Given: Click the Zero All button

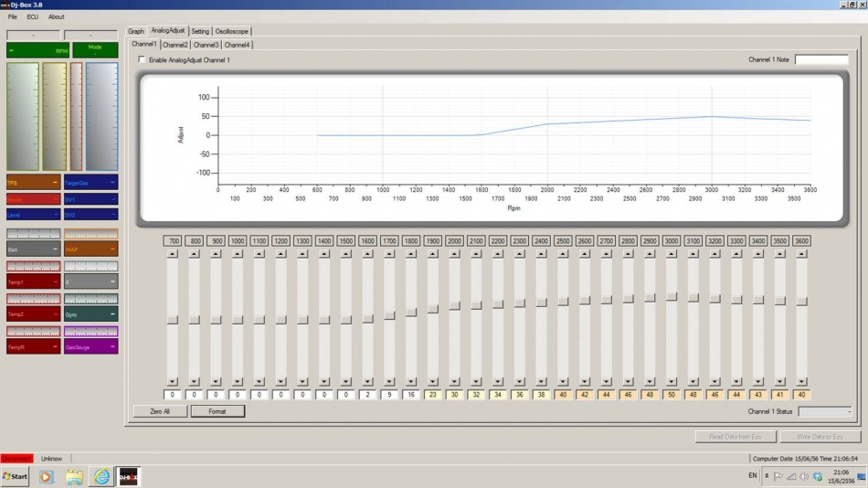Looking at the screenshot, I should click(x=160, y=411).
